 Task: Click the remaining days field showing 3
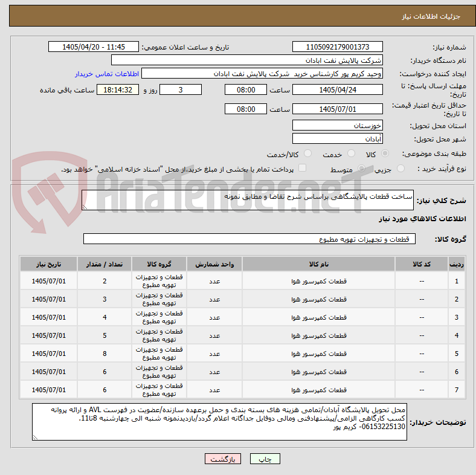click(x=181, y=89)
